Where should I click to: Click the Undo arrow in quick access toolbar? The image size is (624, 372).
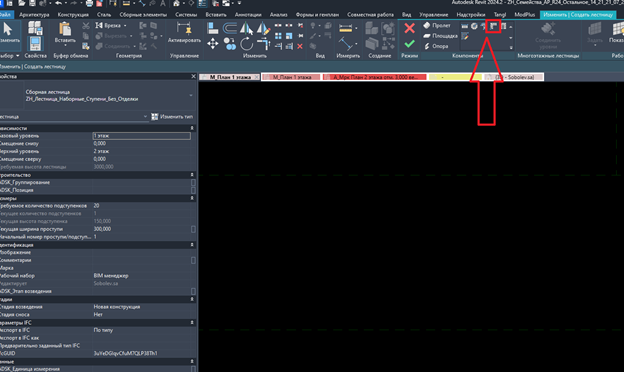pyautogui.click(x=58, y=4)
